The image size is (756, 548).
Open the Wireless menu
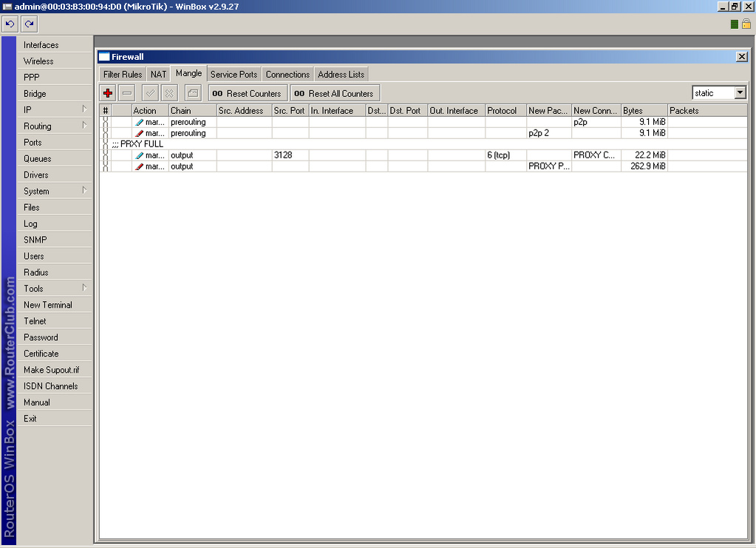(55, 61)
